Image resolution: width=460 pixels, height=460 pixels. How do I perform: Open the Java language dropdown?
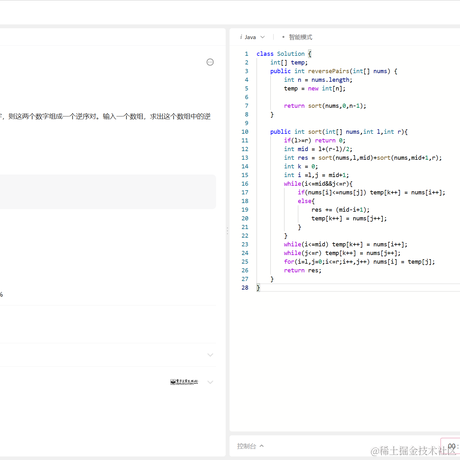tap(252, 37)
